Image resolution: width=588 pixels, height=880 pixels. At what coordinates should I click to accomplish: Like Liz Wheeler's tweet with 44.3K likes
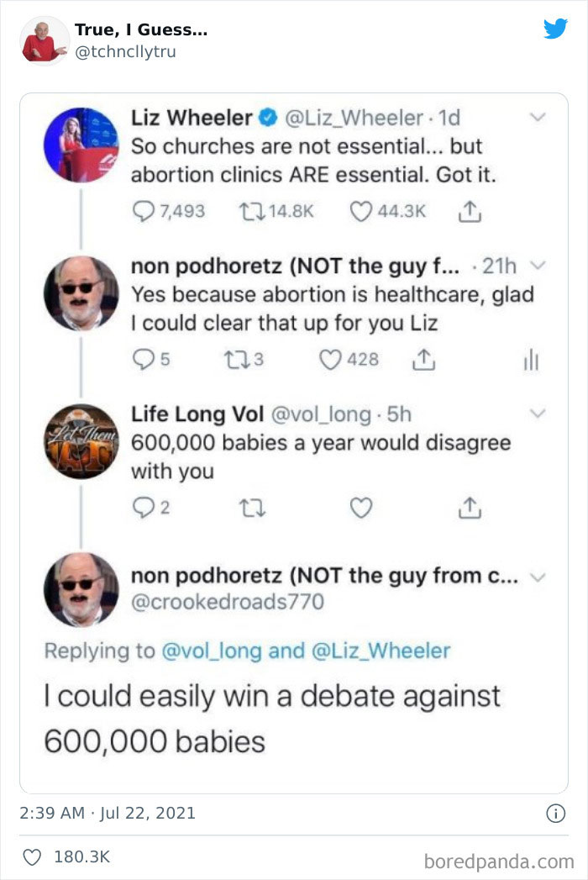click(360, 212)
